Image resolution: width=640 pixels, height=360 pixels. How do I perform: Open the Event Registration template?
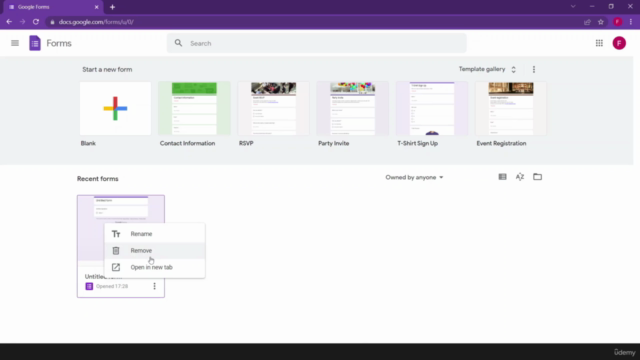511,109
